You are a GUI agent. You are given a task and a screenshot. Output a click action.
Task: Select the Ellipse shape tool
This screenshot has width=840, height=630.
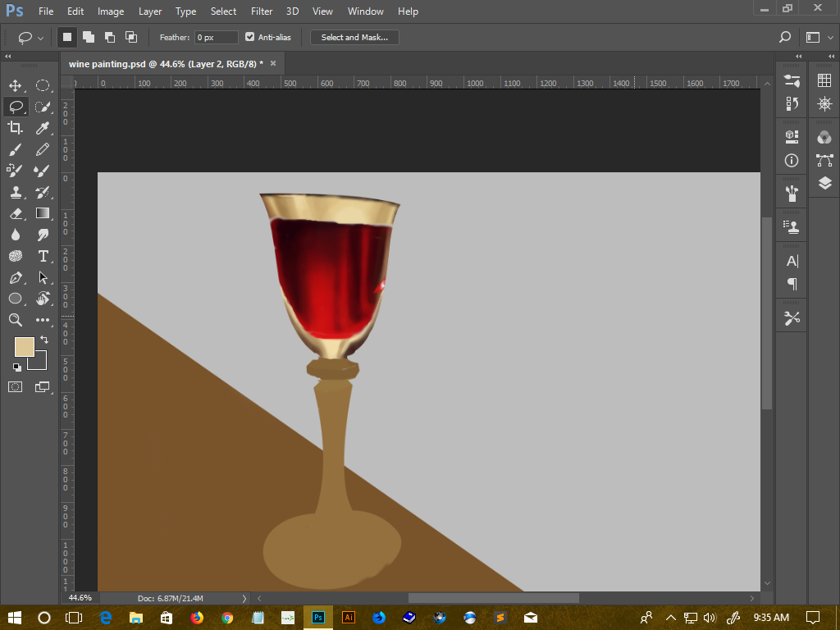[16, 299]
